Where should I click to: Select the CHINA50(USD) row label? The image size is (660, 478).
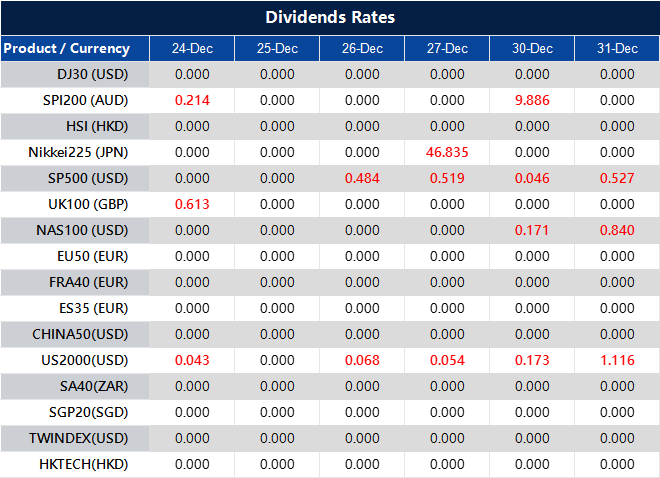[82, 334]
